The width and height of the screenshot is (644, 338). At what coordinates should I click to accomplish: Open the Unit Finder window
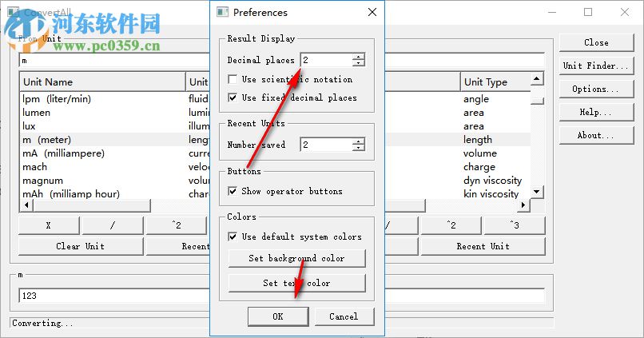[x=595, y=66]
